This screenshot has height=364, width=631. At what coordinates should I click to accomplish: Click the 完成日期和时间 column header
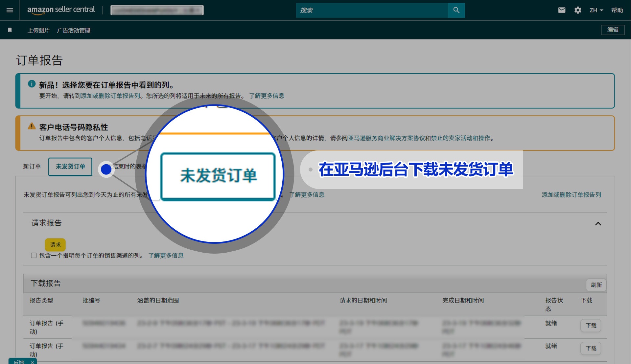click(x=463, y=300)
